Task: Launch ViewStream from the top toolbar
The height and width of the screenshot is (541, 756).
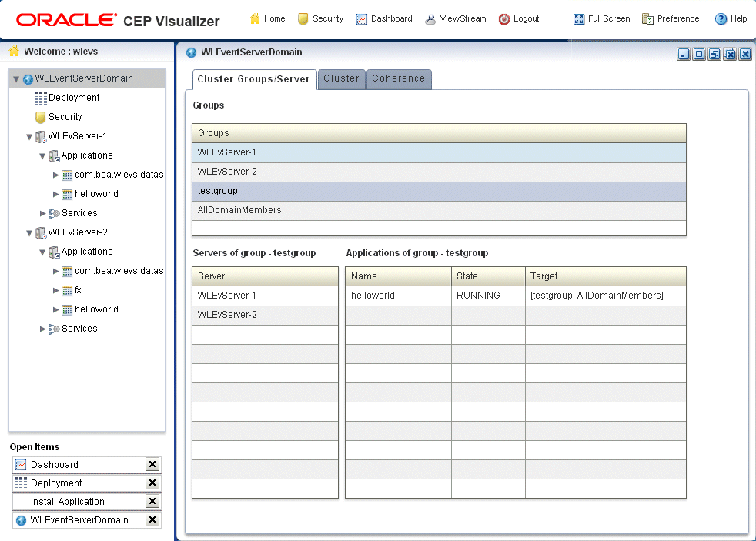Action: (430, 18)
